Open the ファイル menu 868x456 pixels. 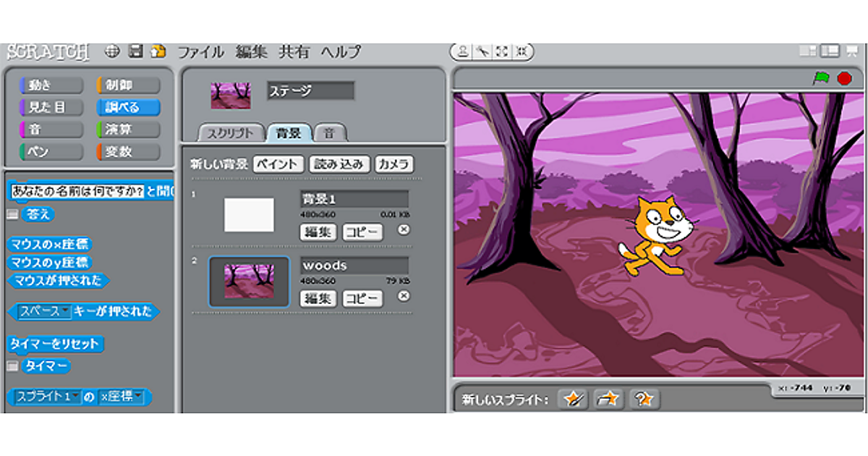[202, 52]
